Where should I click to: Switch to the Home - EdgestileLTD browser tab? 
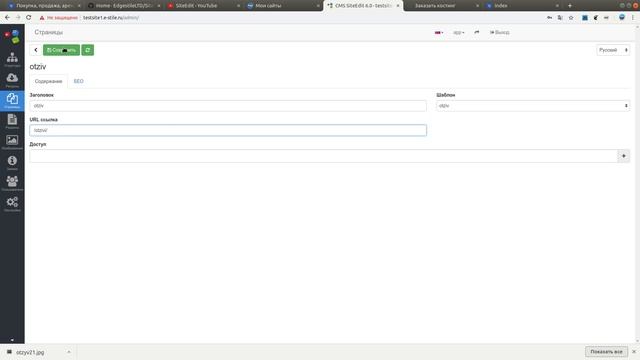(123, 6)
